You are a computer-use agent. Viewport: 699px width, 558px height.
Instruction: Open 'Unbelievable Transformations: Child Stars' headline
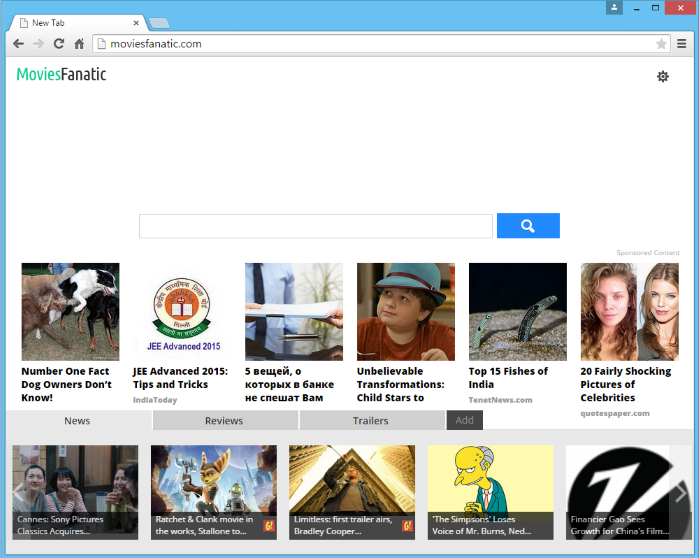(x=400, y=384)
